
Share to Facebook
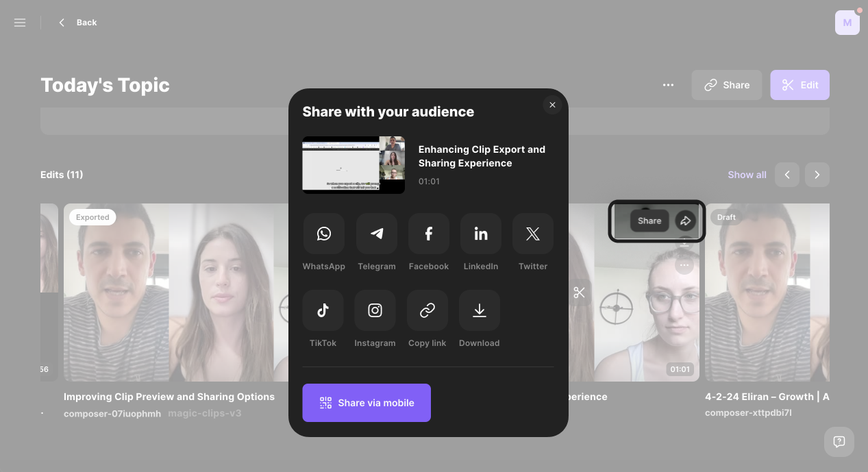tap(428, 234)
